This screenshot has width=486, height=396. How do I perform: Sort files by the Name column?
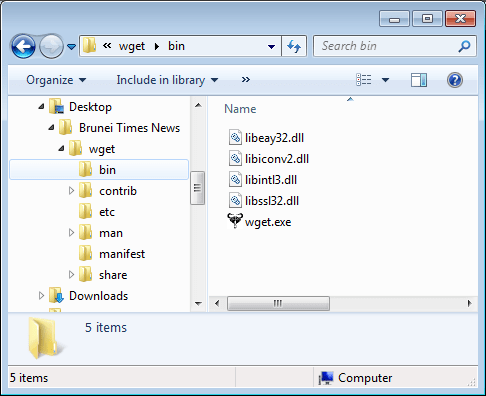240,109
